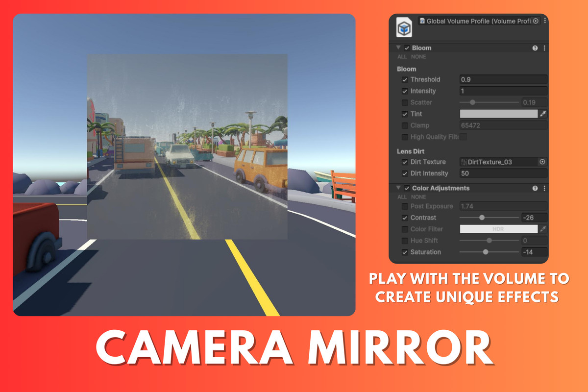
Task: Open the object picker for Global Volume Profile
Action: [535, 21]
